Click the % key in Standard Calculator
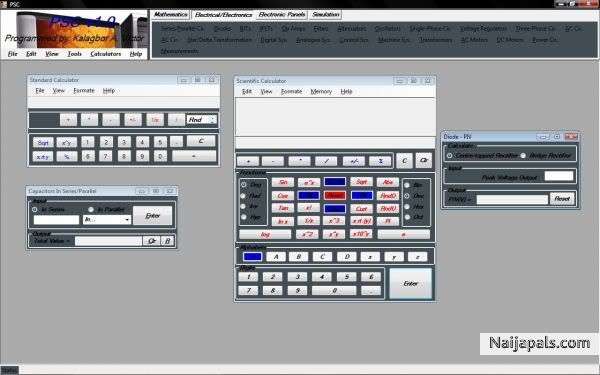This screenshot has height=375, width=600. (67, 157)
